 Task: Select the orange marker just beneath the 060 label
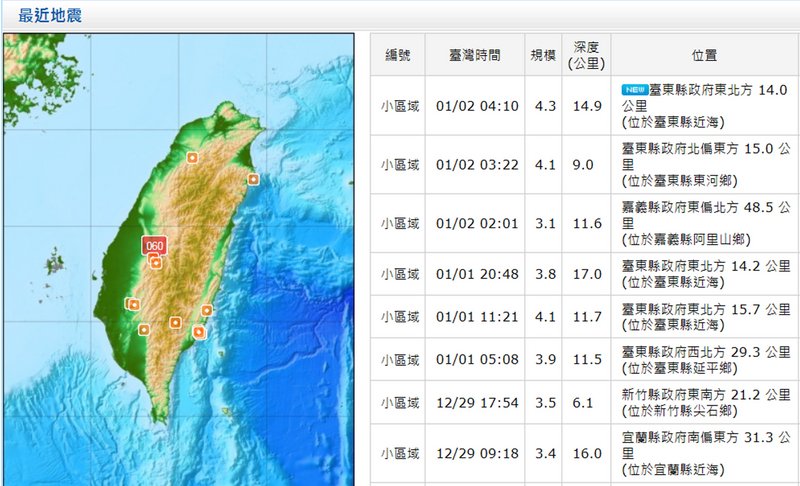pyautogui.click(x=156, y=263)
